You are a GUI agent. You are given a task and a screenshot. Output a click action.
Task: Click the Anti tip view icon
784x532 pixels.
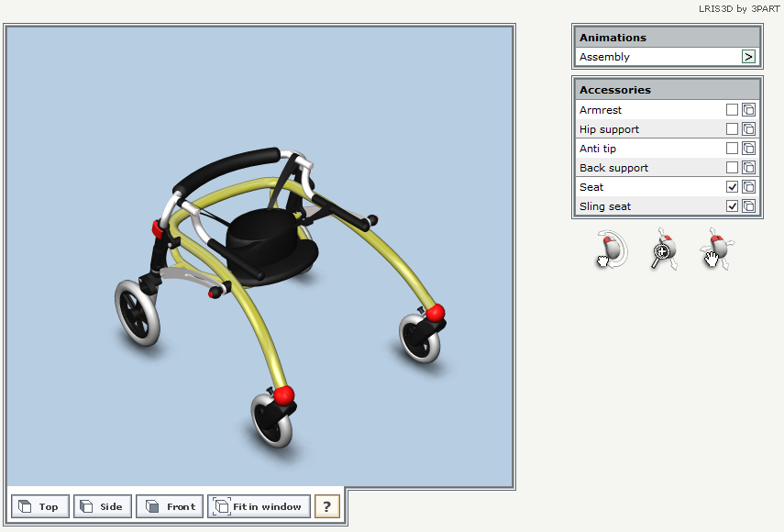click(x=748, y=148)
